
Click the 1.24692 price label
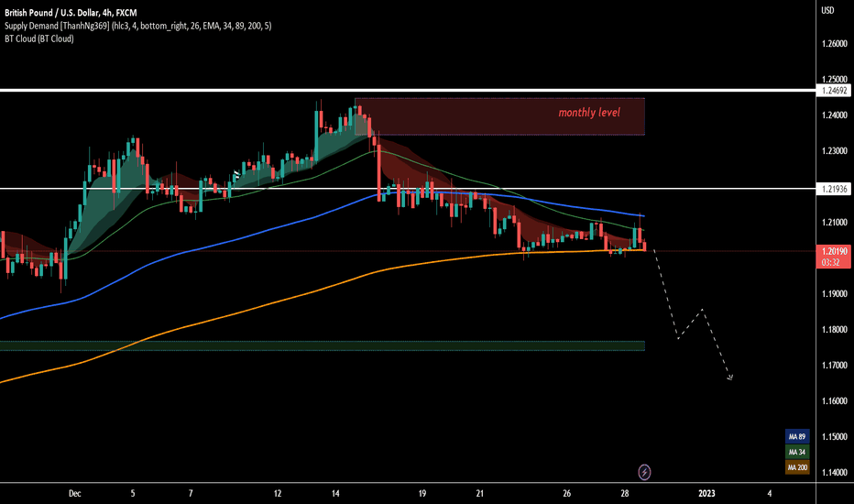[835, 91]
